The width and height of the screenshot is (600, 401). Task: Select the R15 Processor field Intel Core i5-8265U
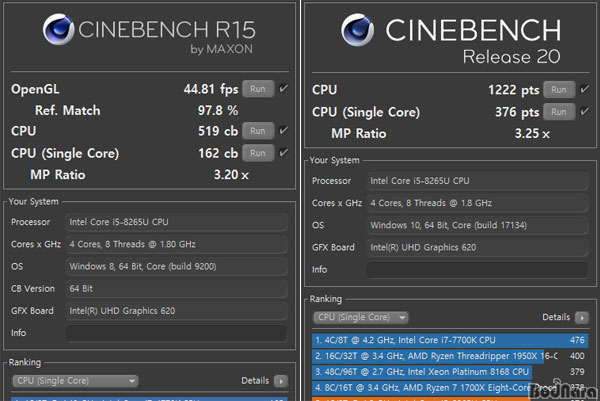176,222
